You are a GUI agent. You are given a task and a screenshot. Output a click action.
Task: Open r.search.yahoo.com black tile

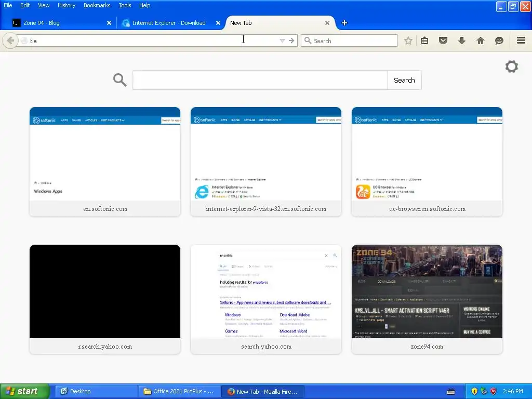[105, 299]
